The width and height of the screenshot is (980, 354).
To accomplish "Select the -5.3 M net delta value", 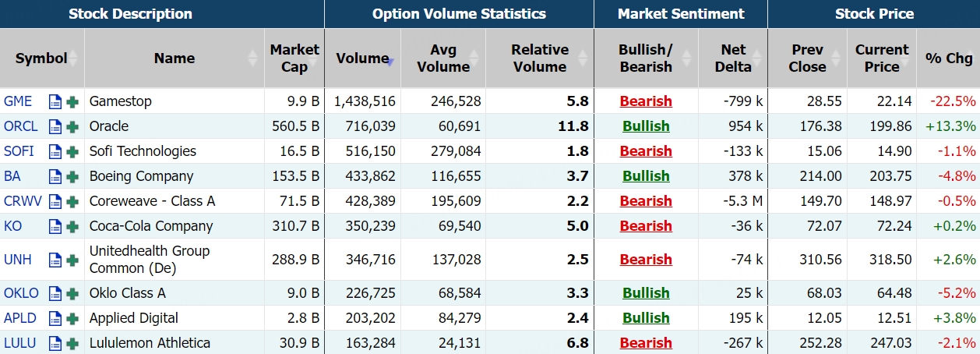I will (742, 201).
